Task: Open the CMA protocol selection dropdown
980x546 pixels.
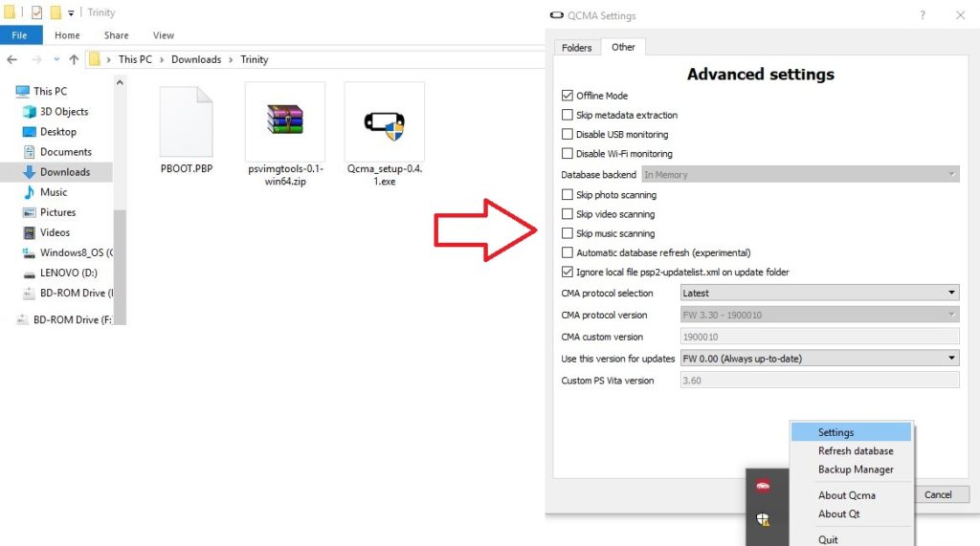Action: [x=819, y=293]
